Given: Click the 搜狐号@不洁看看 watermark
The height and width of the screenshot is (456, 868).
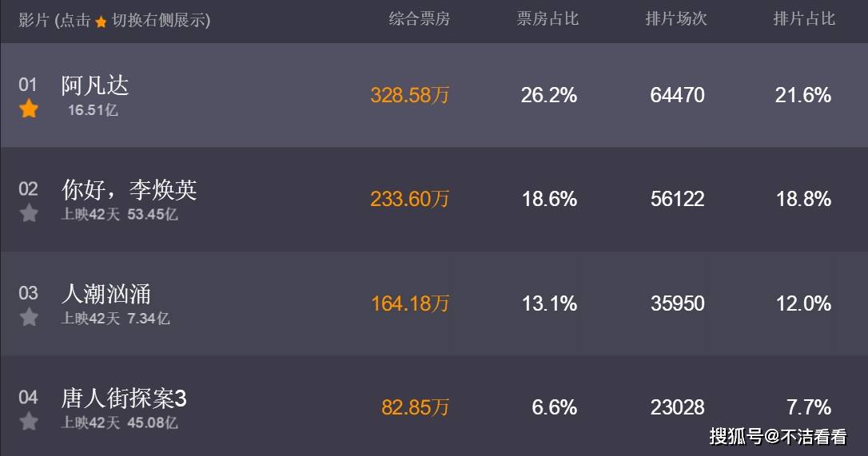Looking at the screenshot, I should click(778, 437).
